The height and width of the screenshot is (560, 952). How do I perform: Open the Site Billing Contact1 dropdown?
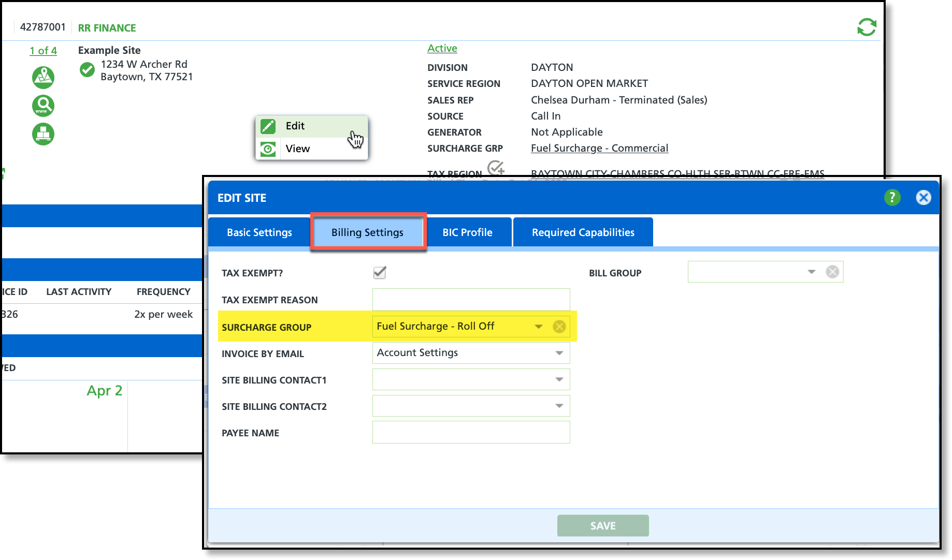click(559, 379)
